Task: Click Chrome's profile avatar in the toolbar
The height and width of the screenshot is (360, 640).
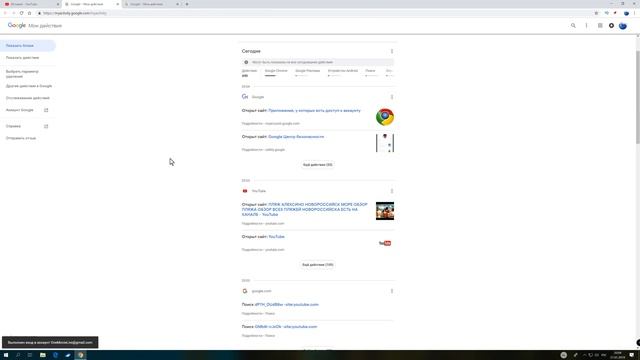Action: coord(626,13)
